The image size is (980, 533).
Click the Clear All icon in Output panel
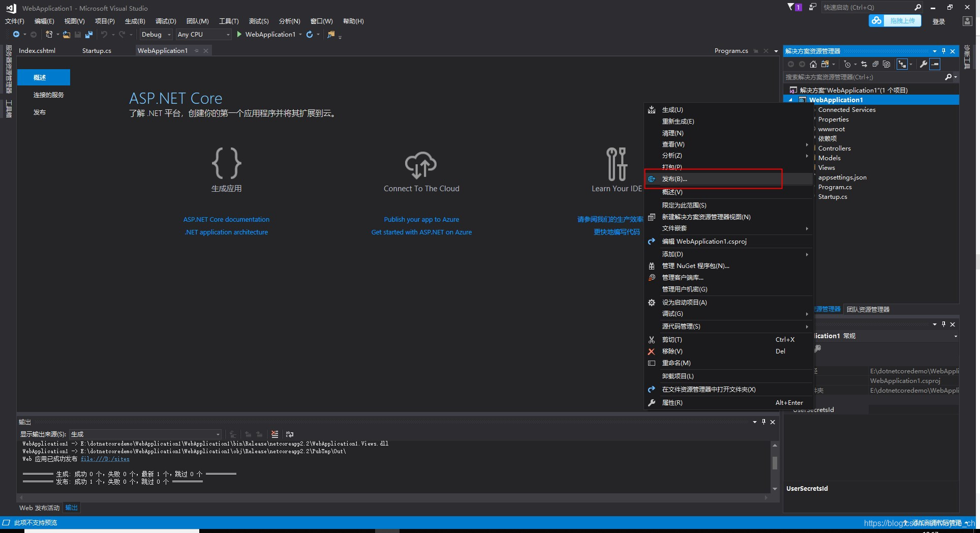(275, 434)
